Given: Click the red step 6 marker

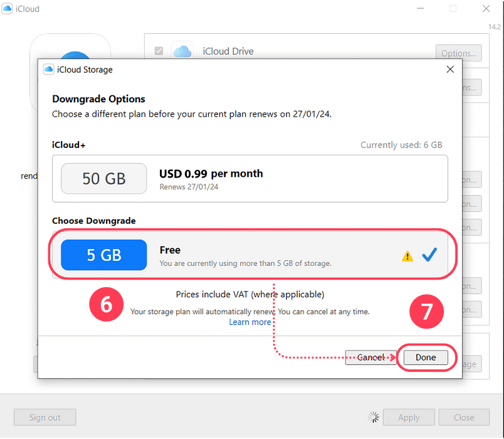Looking at the screenshot, I should (x=106, y=304).
